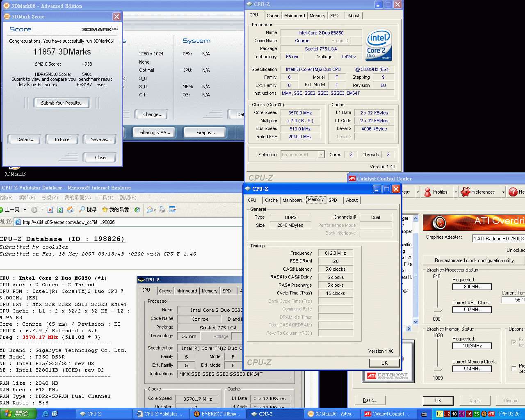Click the IE Search magnifier icon
Screen dimensions: 525x420
[82, 210]
